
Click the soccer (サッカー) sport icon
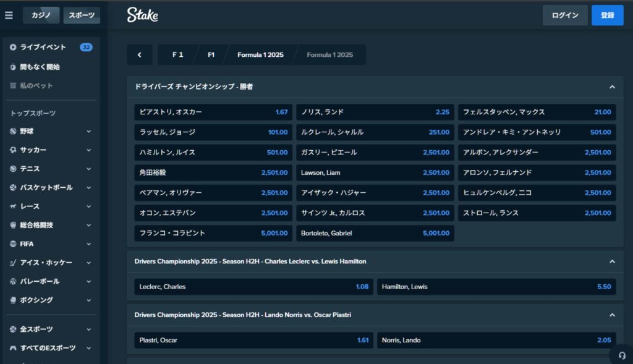click(13, 150)
